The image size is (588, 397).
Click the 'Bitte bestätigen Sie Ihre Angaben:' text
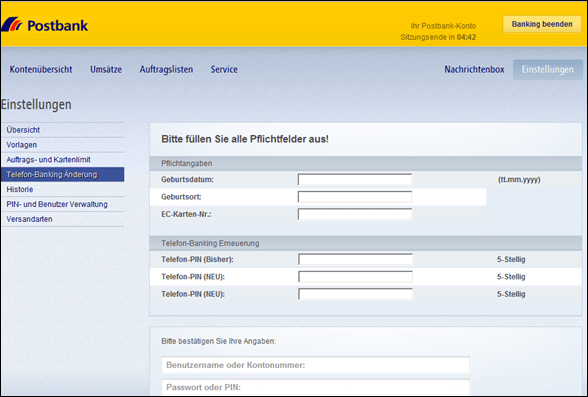click(218, 341)
